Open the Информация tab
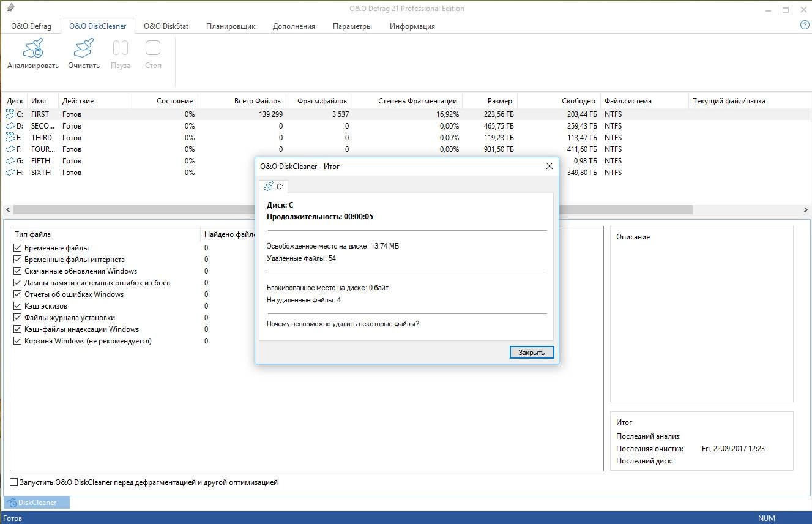Image resolution: width=812 pixels, height=524 pixels. [412, 26]
